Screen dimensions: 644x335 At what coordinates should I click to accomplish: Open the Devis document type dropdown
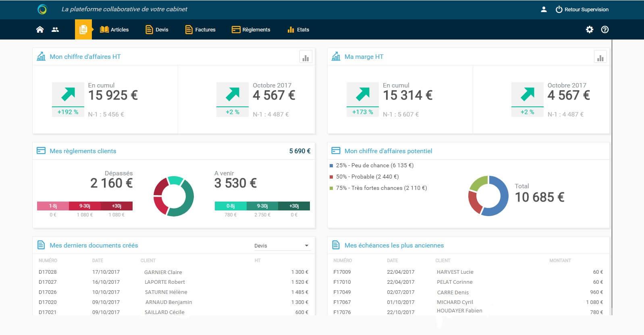[x=282, y=246]
